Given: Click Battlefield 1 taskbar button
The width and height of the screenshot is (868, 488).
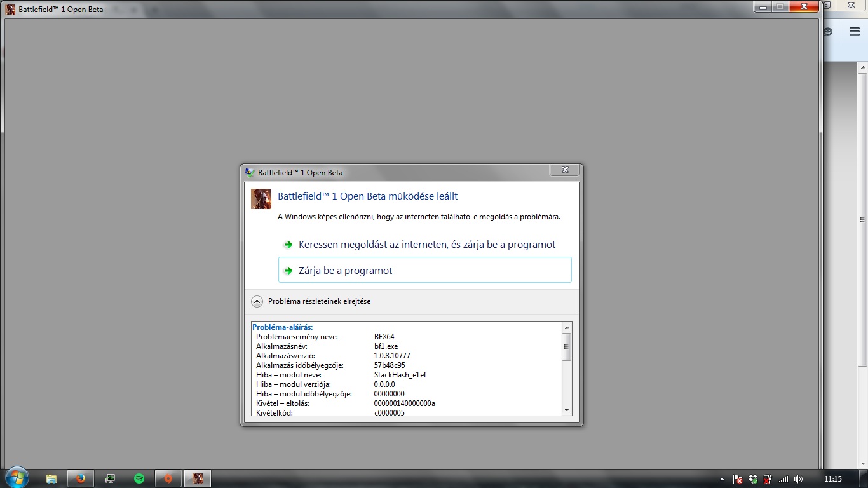Looking at the screenshot, I should [x=198, y=478].
